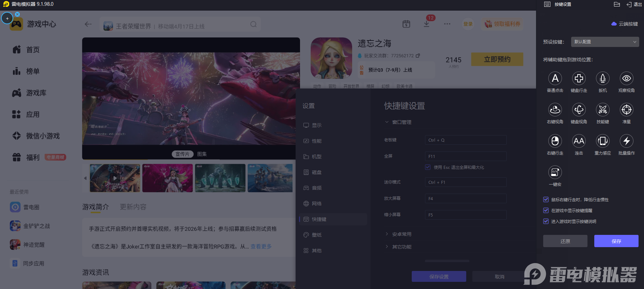Select the 准星 crosshair icon
The image size is (644, 289).
pyautogui.click(x=626, y=110)
